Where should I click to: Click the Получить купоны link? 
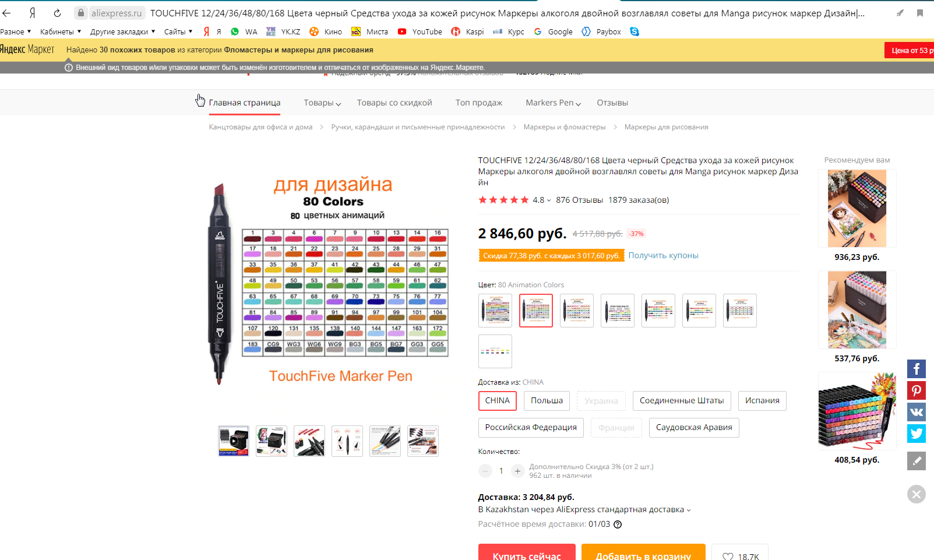click(x=663, y=255)
